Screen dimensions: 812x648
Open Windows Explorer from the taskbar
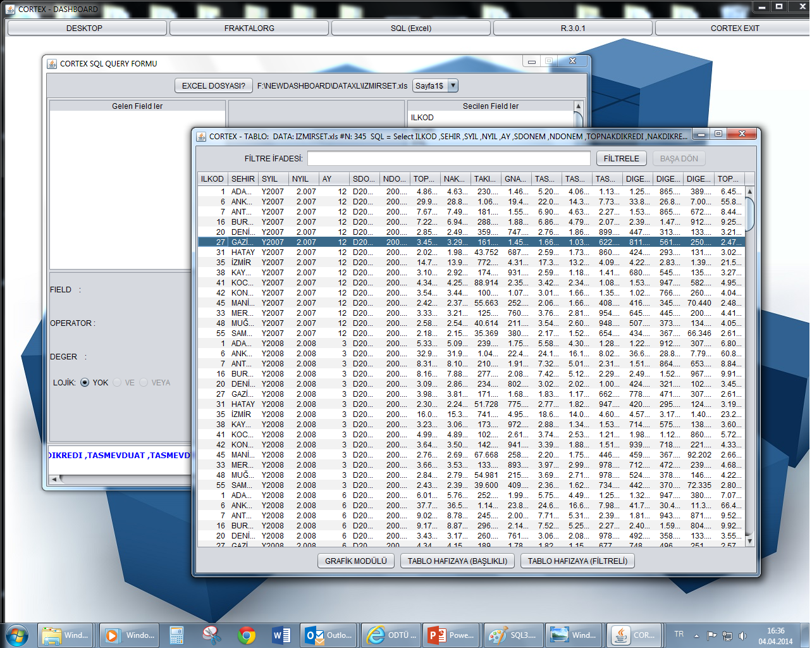[x=65, y=635]
